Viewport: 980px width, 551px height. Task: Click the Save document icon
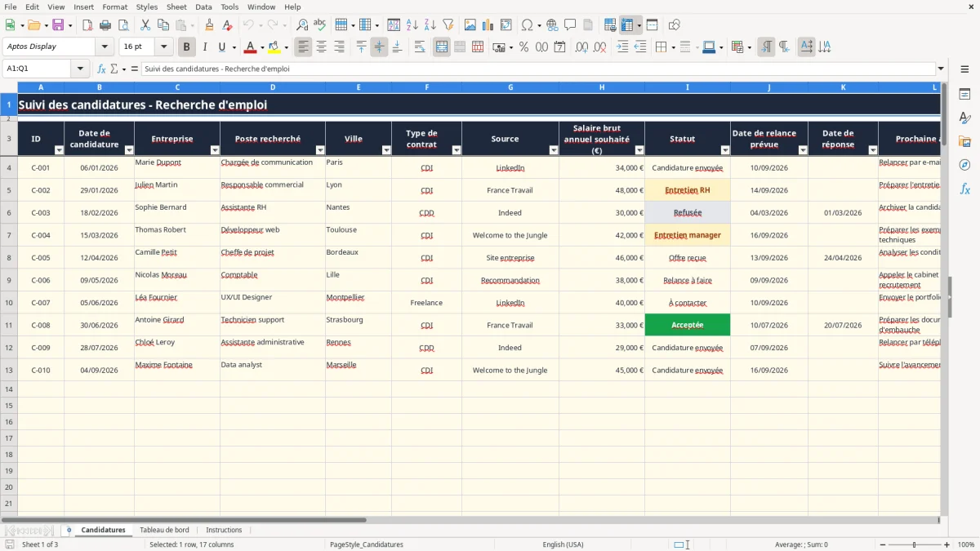click(x=58, y=25)
